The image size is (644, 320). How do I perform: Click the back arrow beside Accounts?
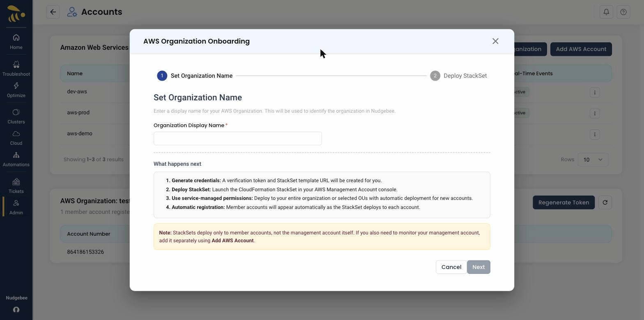53,12
